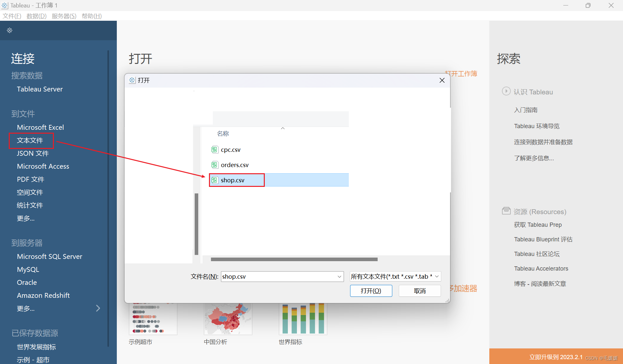
Task: Click the Tableau app icon in window title bar
Action: (5, 6)
